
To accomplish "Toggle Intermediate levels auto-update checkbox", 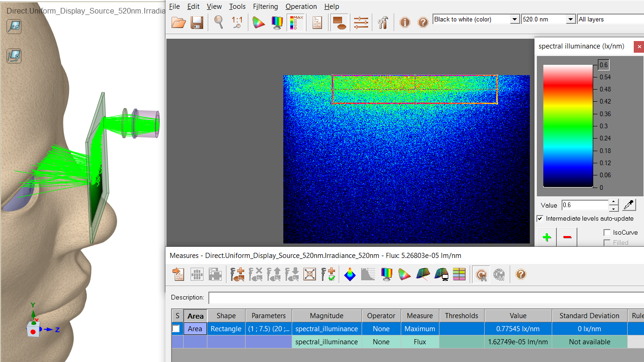I will pyautogui.click(x=540, y=218).
